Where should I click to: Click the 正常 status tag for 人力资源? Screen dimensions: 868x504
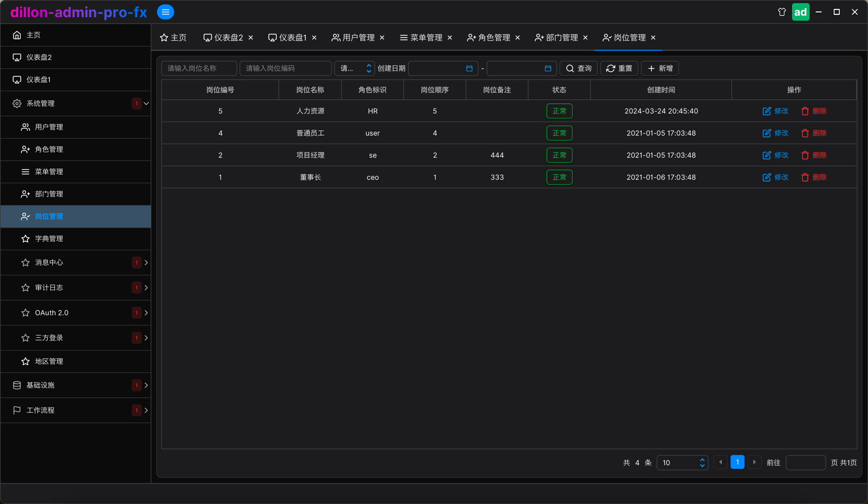(x=559, y=111)
